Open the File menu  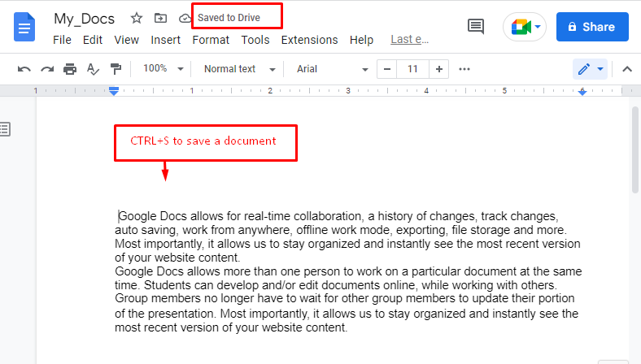[62, 40]
